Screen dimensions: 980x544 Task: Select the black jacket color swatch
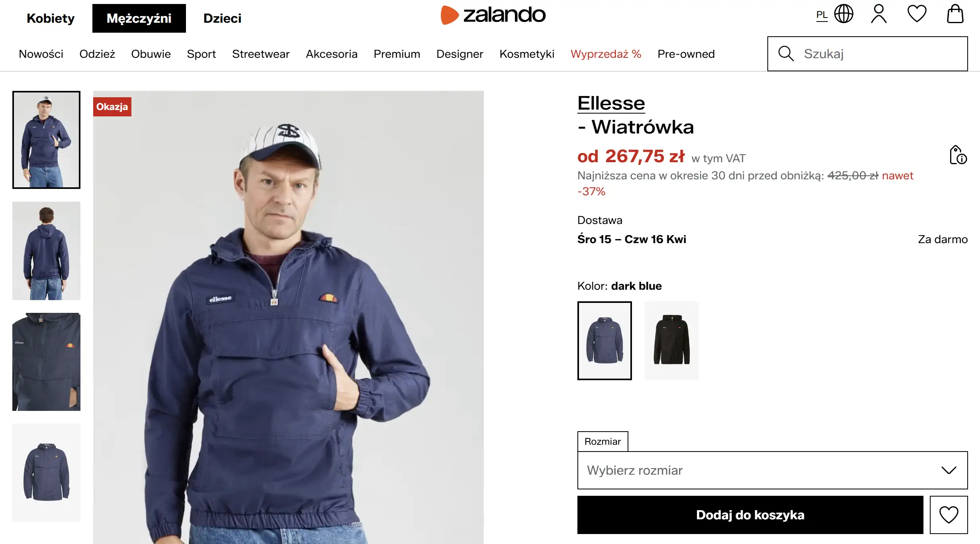671,340
